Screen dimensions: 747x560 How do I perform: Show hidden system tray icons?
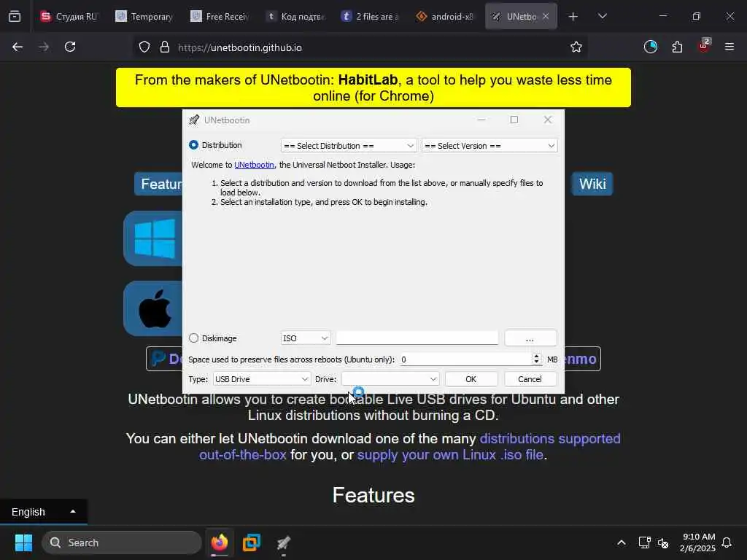(622, 542)
